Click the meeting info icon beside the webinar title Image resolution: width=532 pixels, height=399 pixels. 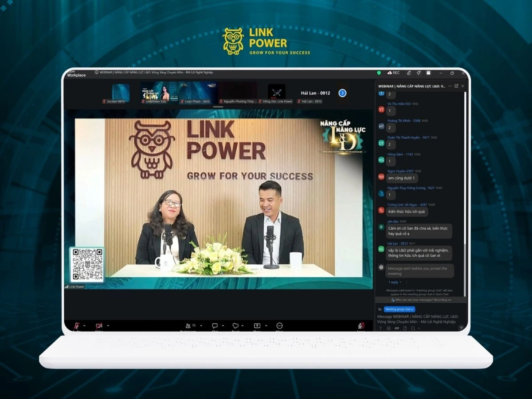coord(96,72)
